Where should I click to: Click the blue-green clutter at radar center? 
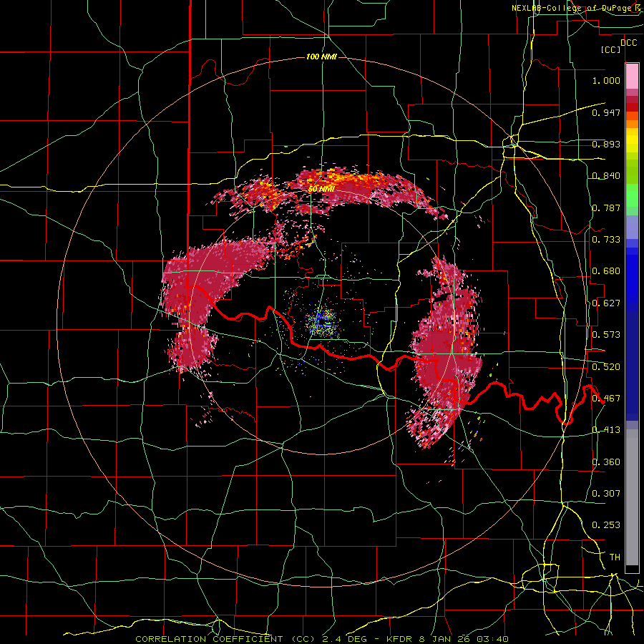[323, 321]
